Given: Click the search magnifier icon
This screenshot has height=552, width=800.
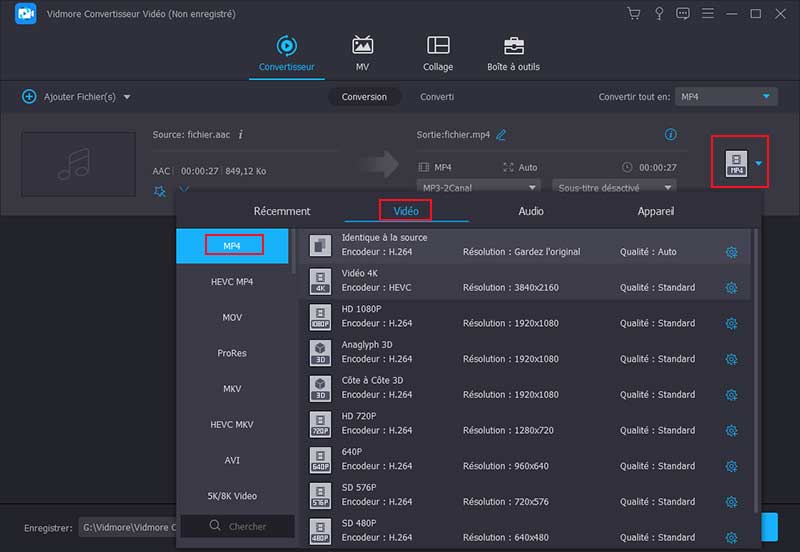Looking at the screenshot, I should tap(215, 525).
